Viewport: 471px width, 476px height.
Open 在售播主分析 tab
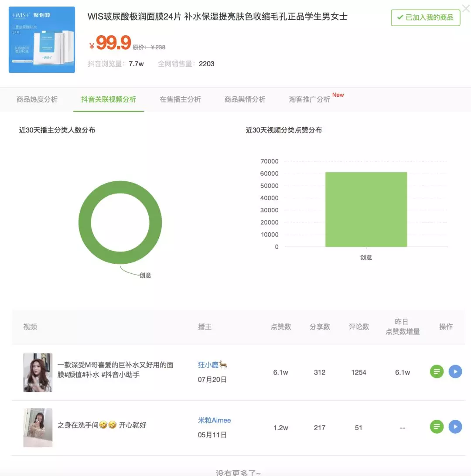pos(180,99)
